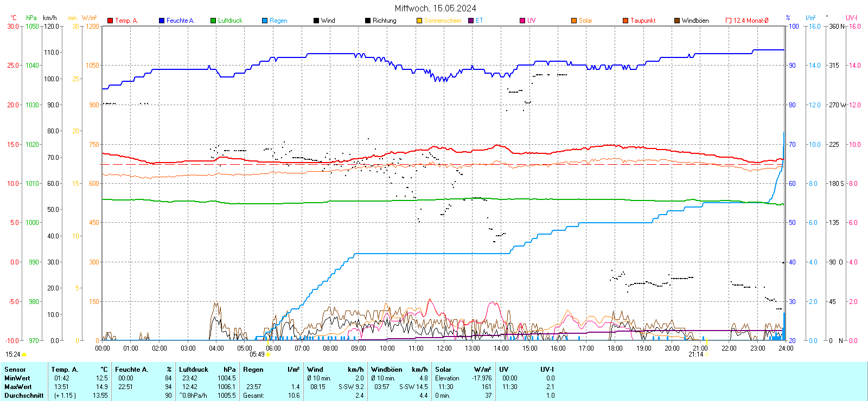Viewport: 868px width, 401px height.
Task: Click the sunset icon beside 21:14
Action: tap(706, 354)
